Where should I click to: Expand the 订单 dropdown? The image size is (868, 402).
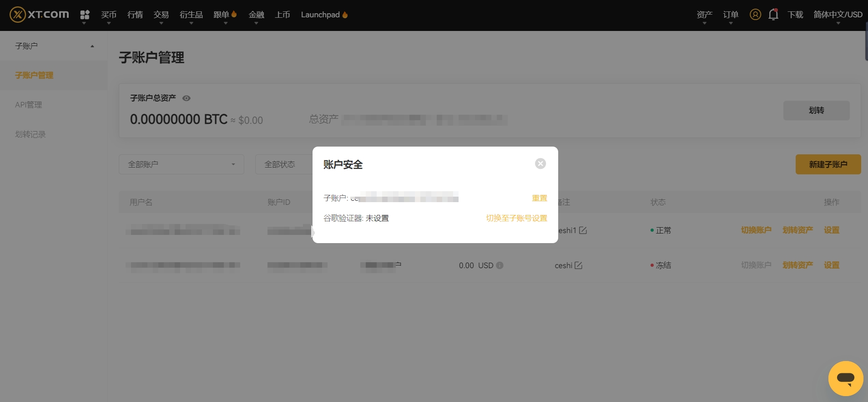coord(731,15)
